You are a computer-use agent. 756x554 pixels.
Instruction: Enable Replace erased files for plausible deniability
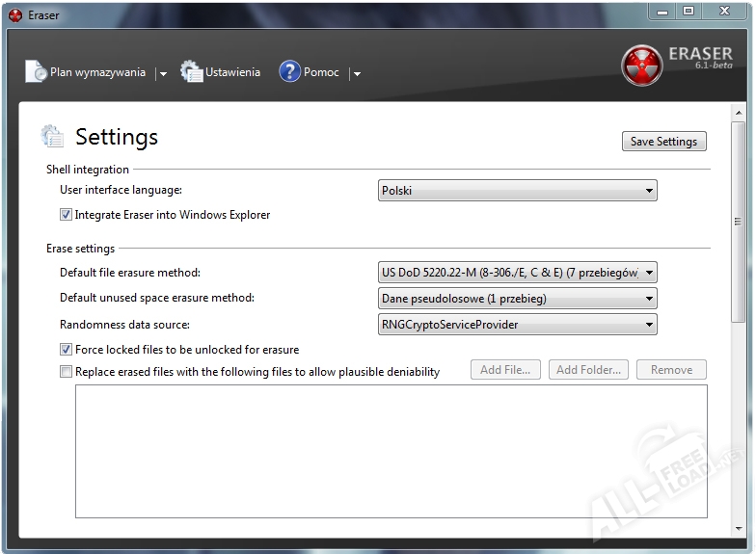tap(66, 371)
